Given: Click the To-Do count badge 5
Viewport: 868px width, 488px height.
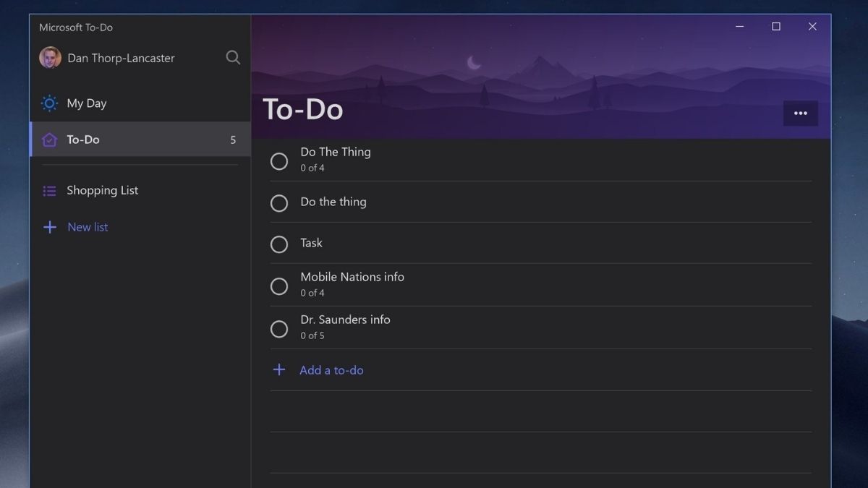Looking at the screenshot, I should pos(233,140).
